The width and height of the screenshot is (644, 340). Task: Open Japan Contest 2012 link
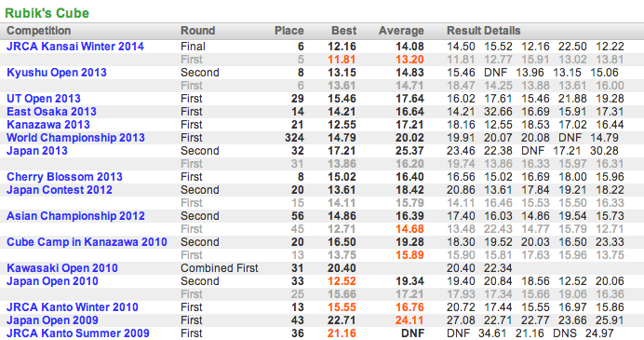click(x=60, y=190)
